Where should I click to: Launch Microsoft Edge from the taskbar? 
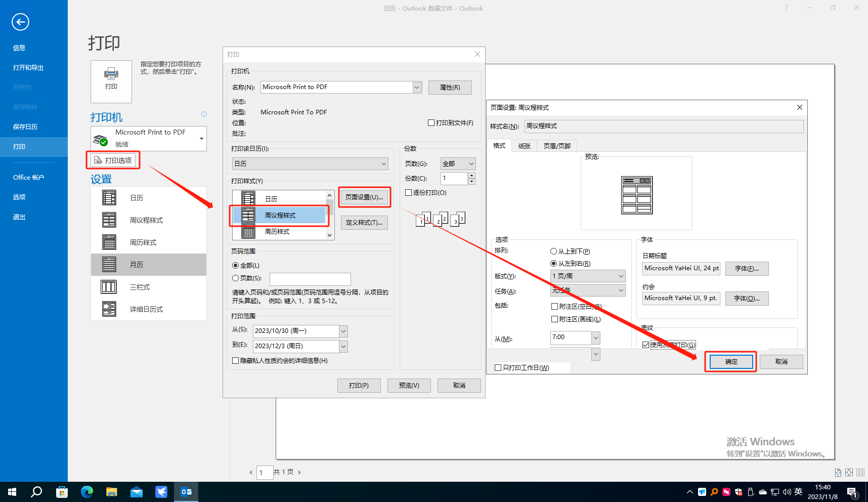click(x=87, y=492)
